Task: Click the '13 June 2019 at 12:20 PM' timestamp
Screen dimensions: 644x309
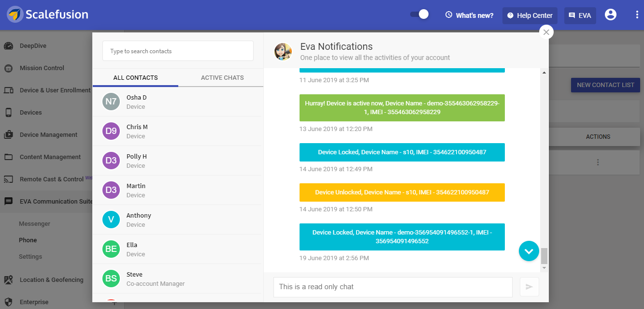Action: click(x=336, y=129)
